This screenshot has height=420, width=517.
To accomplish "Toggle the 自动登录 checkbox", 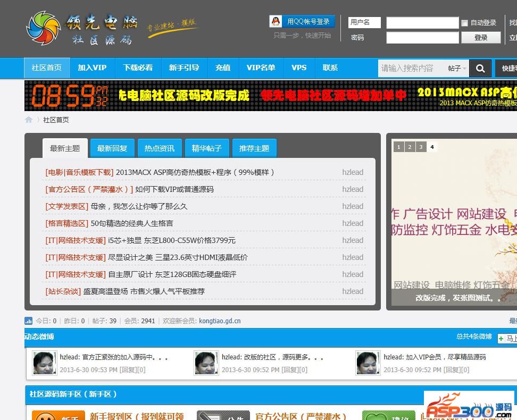I will click(x=464, y=23).
